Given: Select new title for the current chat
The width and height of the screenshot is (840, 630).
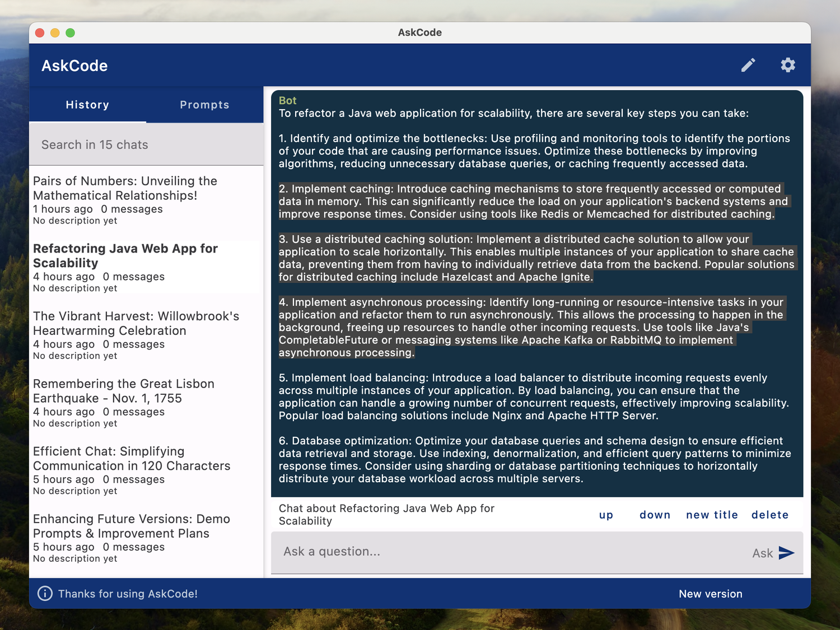Looking at the screenshot, I should click(x=712, y=515).
